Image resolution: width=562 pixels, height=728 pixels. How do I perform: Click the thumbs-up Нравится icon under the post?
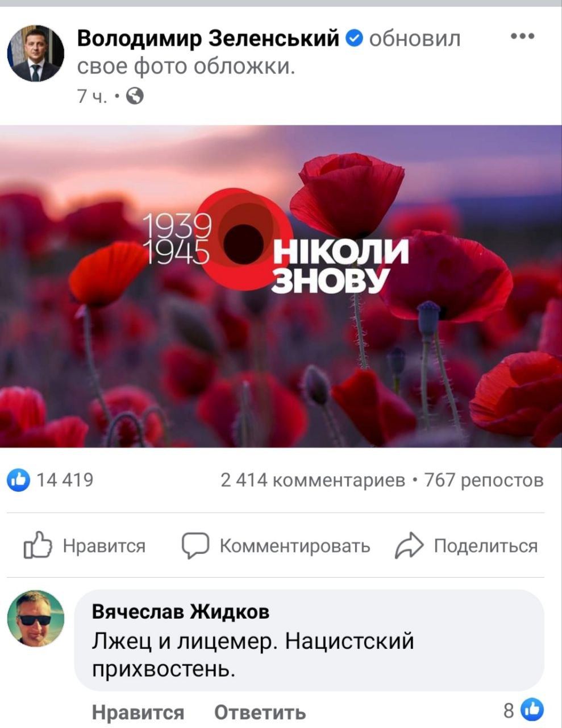38,545
